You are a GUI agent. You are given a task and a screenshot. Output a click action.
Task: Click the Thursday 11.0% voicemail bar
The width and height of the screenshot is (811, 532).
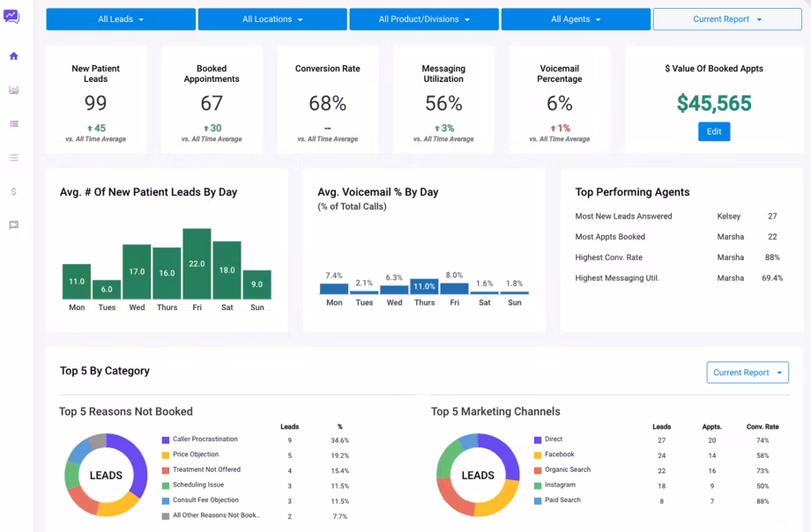(424, 286)
